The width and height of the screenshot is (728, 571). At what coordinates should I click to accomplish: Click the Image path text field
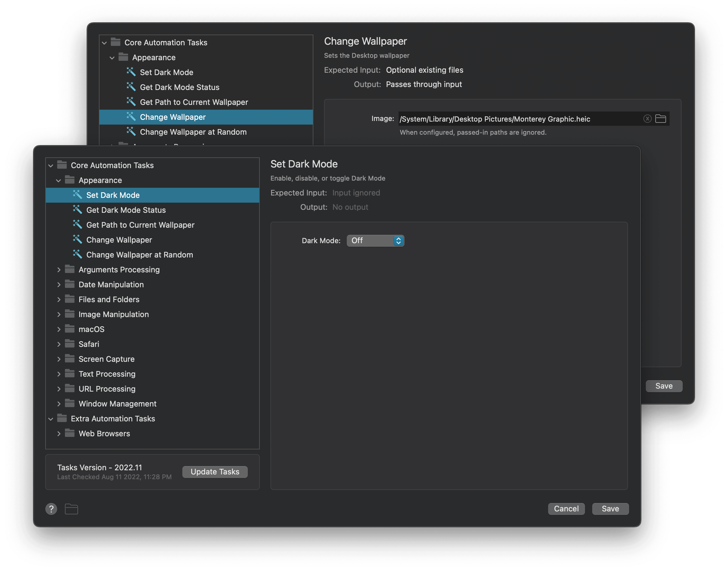point(518,119)
